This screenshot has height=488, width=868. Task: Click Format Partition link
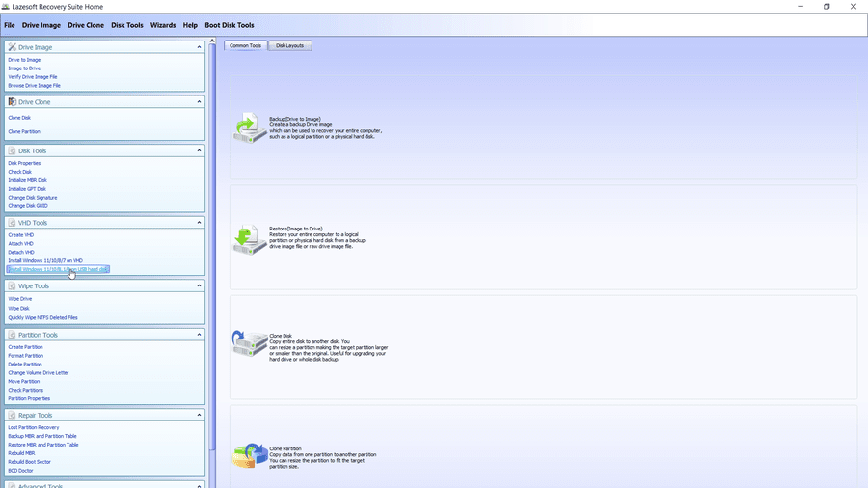[25, 356]
